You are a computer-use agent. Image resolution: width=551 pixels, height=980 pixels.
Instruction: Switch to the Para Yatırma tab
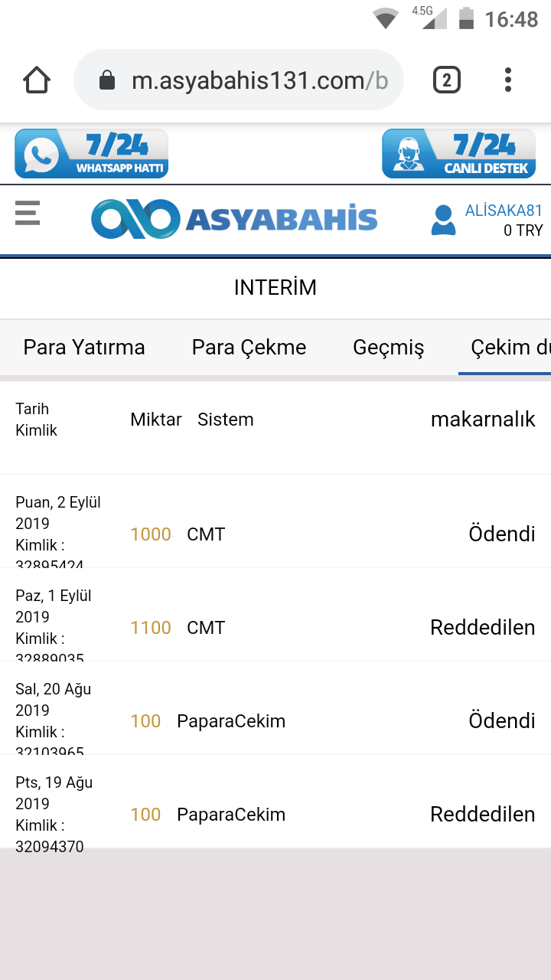pyautogui.click(x=84, y=348)
